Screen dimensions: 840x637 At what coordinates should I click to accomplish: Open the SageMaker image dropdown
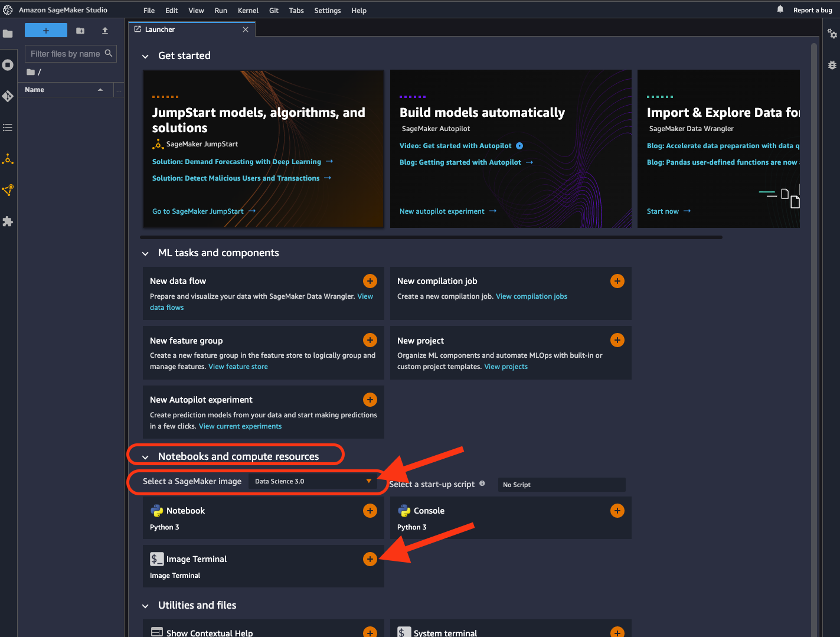[x=313, y=481]
